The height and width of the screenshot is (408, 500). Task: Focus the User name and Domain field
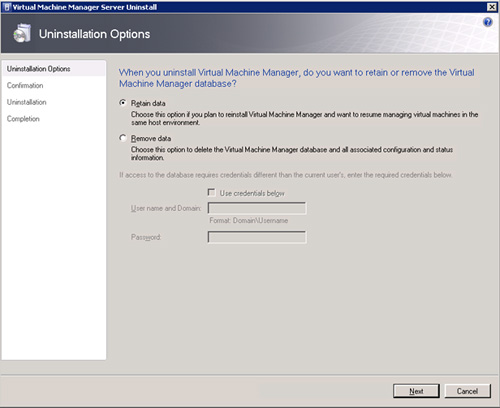257,208
